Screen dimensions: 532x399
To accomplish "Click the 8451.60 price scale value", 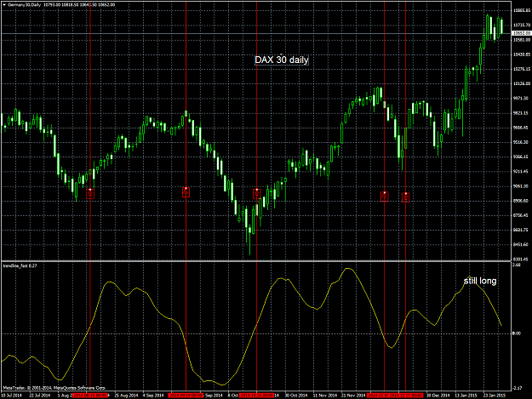I will 521,244.
